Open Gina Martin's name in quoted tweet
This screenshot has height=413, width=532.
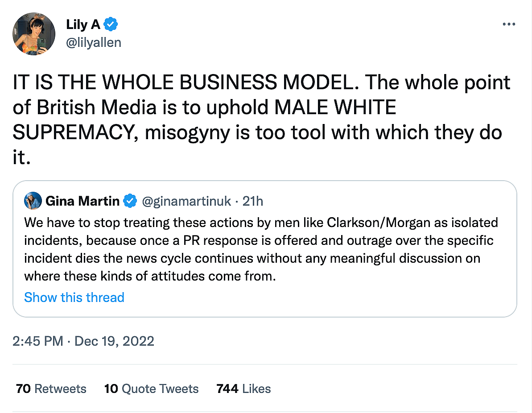(x=82, y=202)
